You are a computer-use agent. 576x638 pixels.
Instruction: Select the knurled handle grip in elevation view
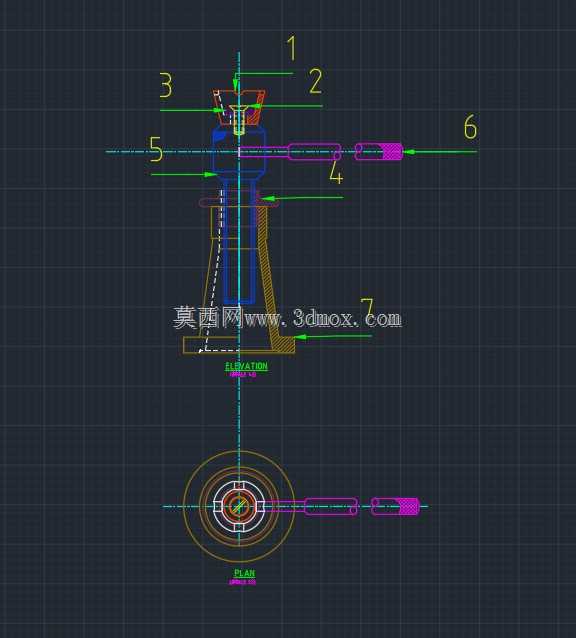coord(393,151)
